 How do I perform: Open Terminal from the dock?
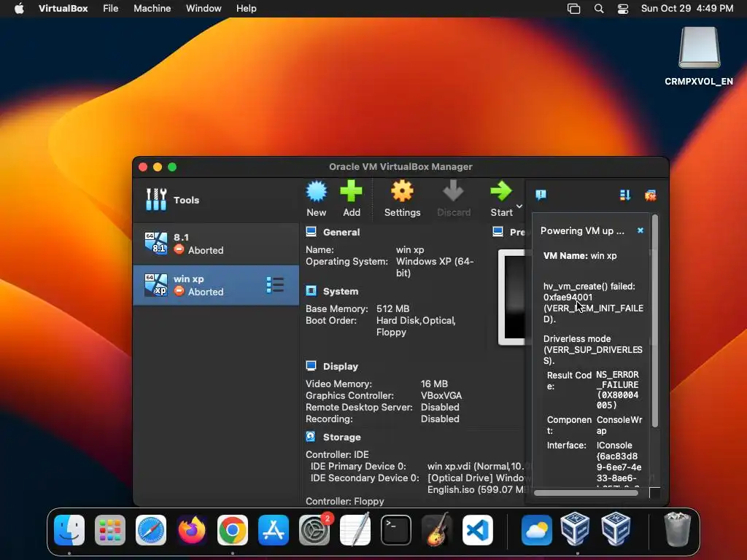(396, 530)
